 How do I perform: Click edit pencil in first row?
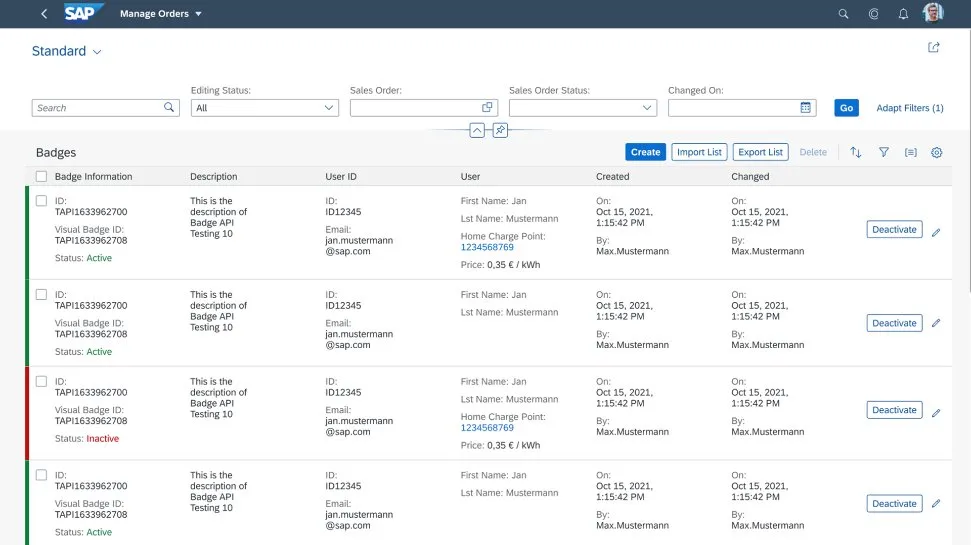point(936,232)
